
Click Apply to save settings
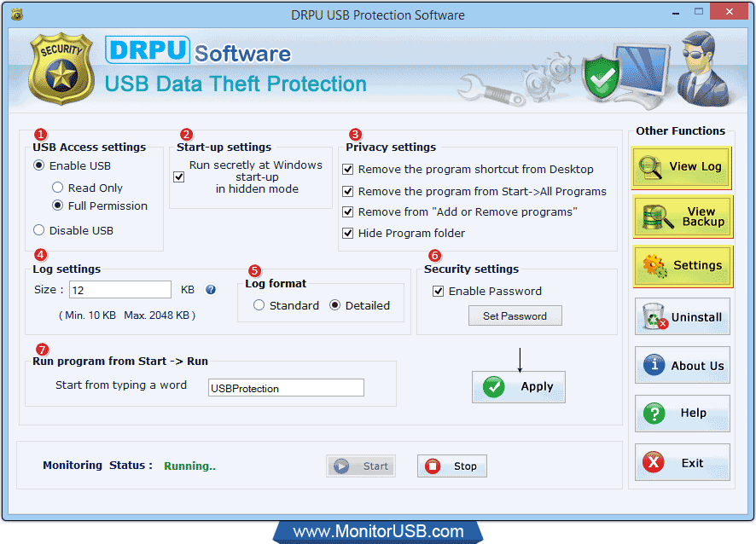pyautogui.click(x=518, y=387)
